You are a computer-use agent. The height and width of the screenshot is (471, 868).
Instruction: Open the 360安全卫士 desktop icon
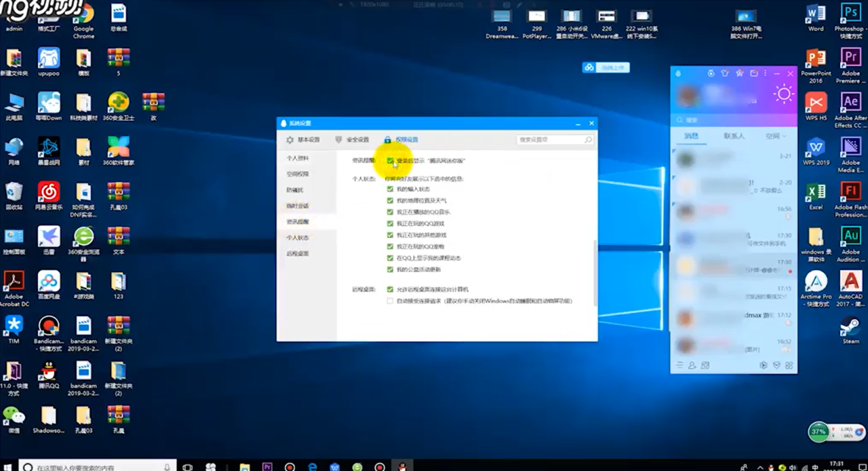pos(119,107)
